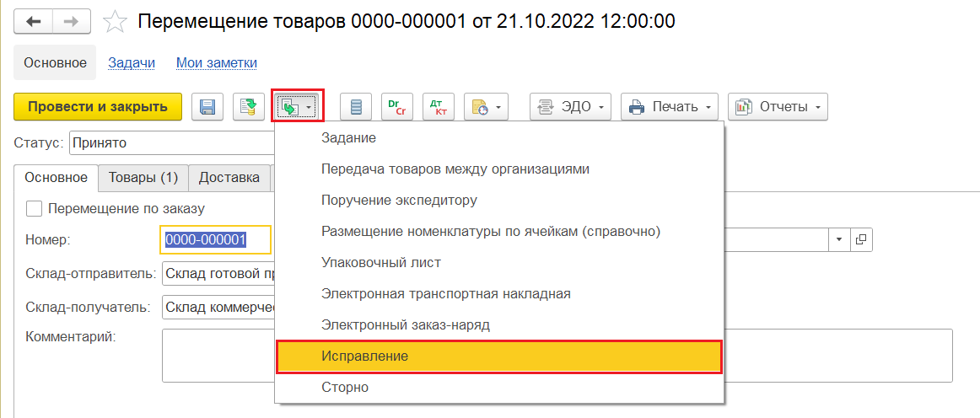Toggle Перемещение по заказу checkbox

[34, 209]
